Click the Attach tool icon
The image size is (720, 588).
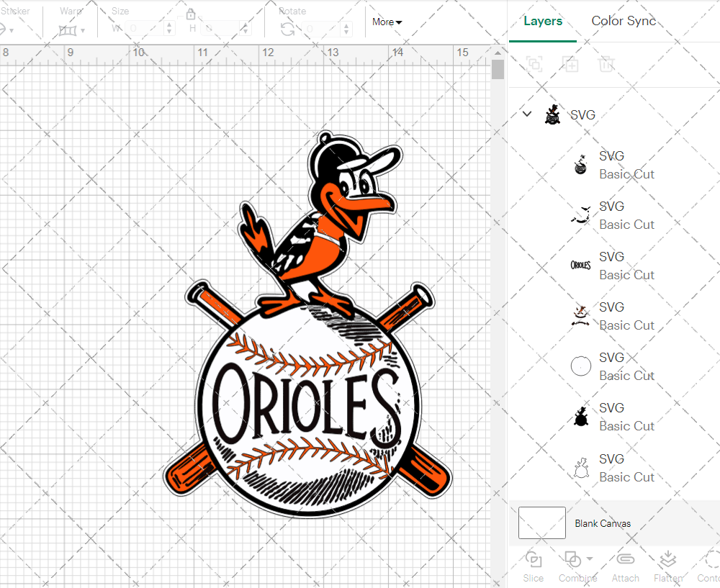(625, 559)
